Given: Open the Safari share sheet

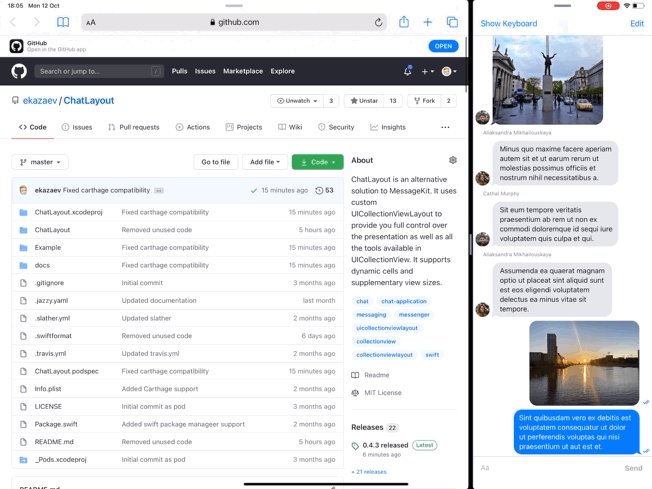Looking at the screenshot, I should point(404,22).
